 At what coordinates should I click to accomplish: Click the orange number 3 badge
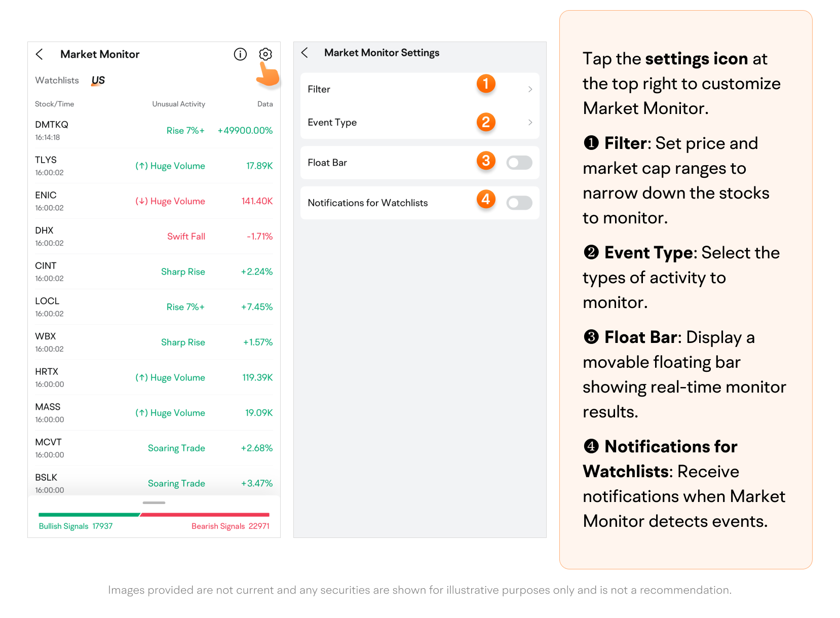click(x=485, y=161)
